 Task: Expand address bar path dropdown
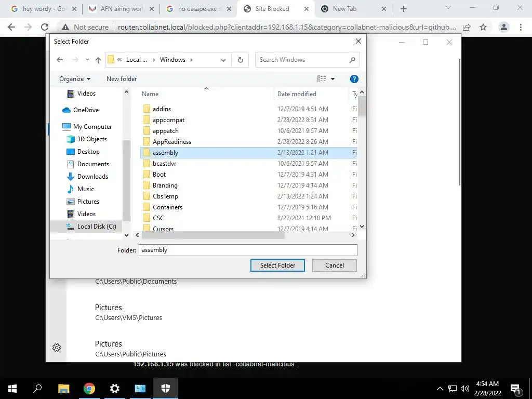click(223, 60)
